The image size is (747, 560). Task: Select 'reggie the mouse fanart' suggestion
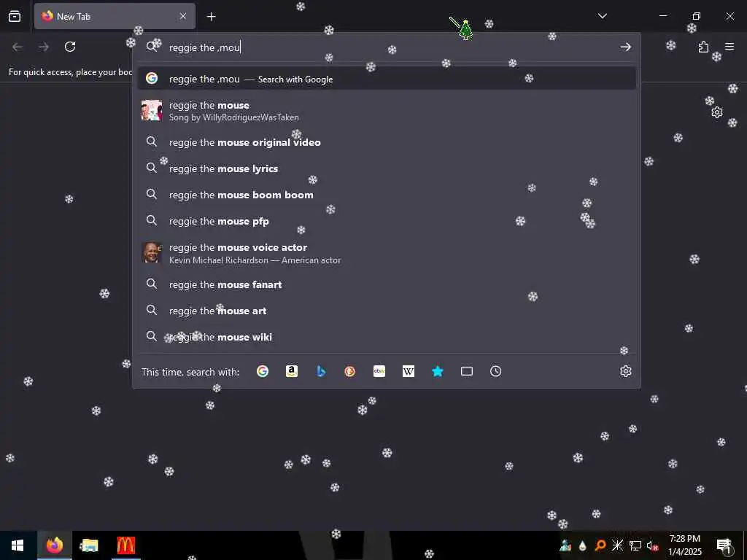tap(387, 284)
